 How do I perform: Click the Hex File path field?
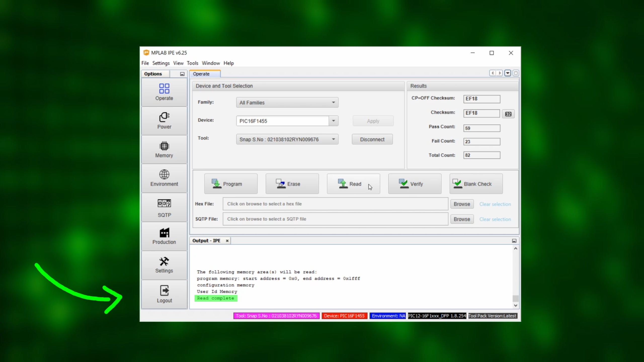(335, 204)
